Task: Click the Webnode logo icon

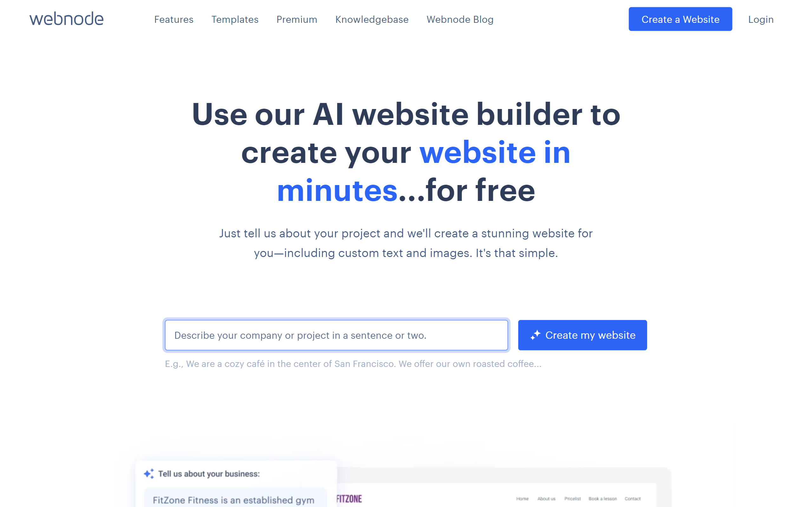Action: (66, 19)
